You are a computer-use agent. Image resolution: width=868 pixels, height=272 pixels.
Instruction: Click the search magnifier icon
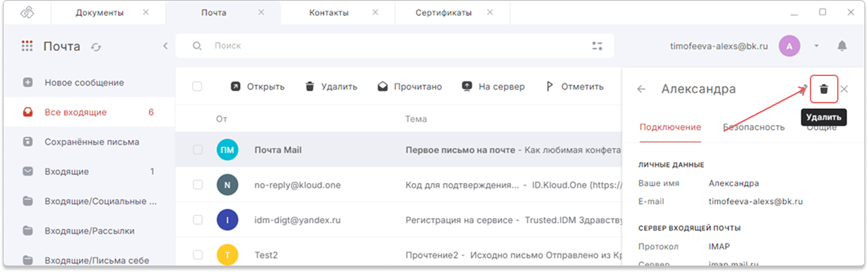click(198, 46)
